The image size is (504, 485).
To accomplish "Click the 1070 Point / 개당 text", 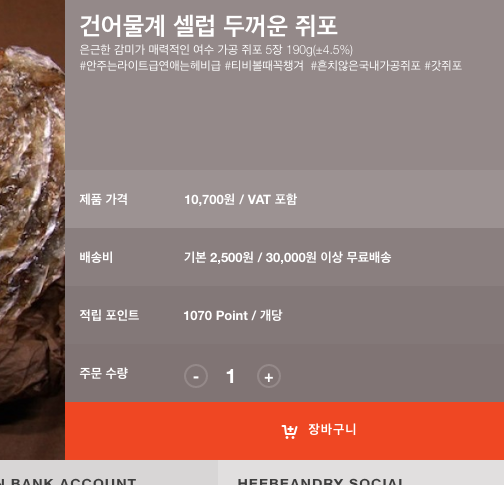I will click(233, 315).
